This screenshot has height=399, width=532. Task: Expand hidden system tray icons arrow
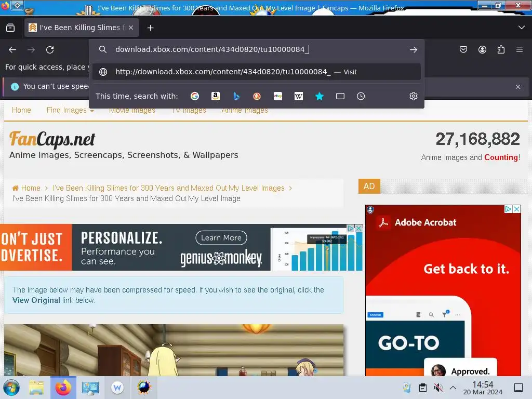[453, 388]
